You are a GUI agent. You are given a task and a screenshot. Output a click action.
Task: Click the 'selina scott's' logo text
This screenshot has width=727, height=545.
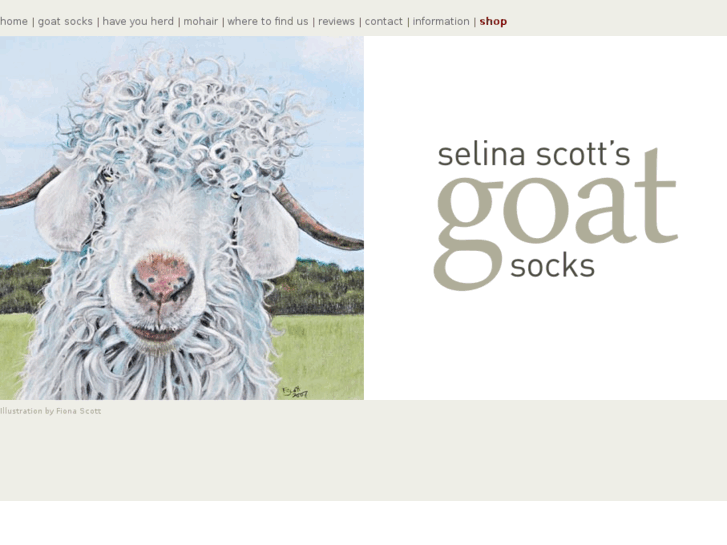pyautogui.click(x=534, y=154)
